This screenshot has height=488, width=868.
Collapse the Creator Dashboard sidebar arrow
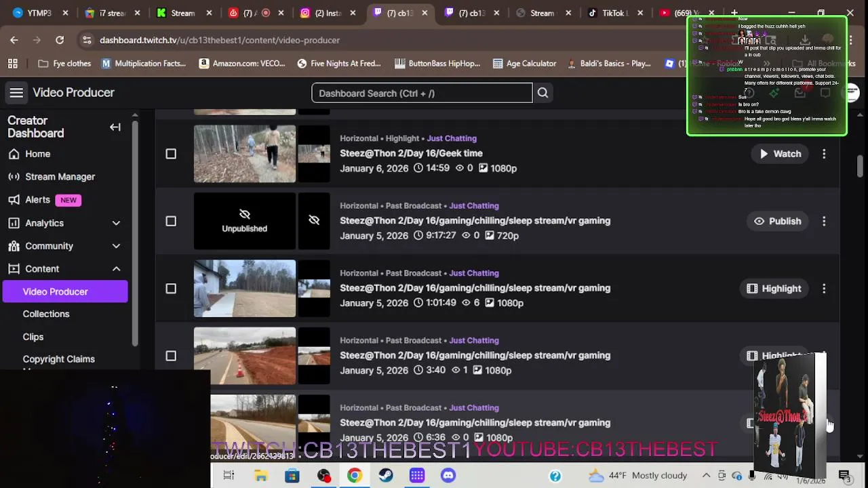(x=115, y=127)
